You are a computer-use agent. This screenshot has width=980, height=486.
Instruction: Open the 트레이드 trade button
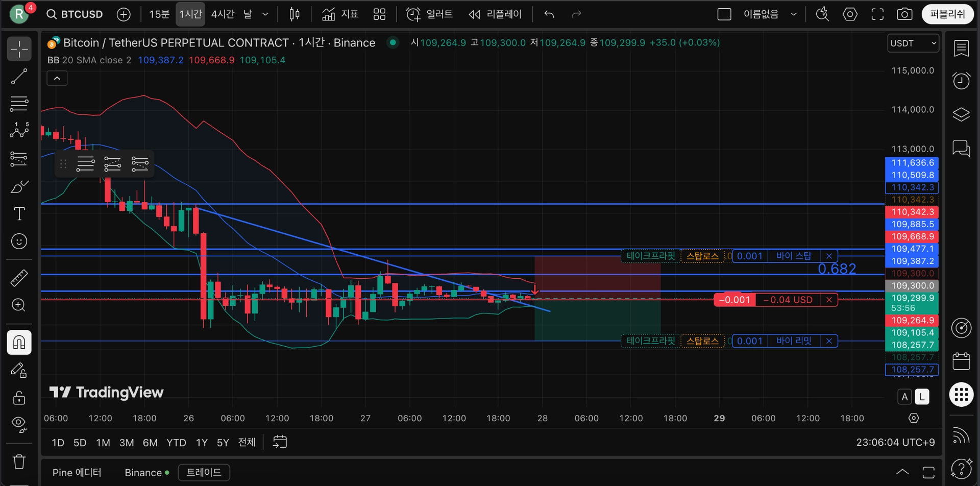click(204, 472)
